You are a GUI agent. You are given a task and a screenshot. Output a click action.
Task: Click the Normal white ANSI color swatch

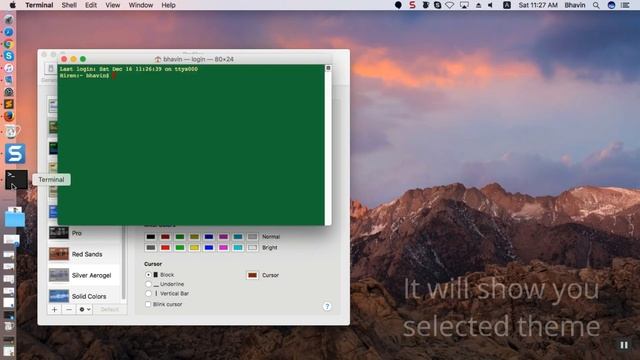coord(253,237)
